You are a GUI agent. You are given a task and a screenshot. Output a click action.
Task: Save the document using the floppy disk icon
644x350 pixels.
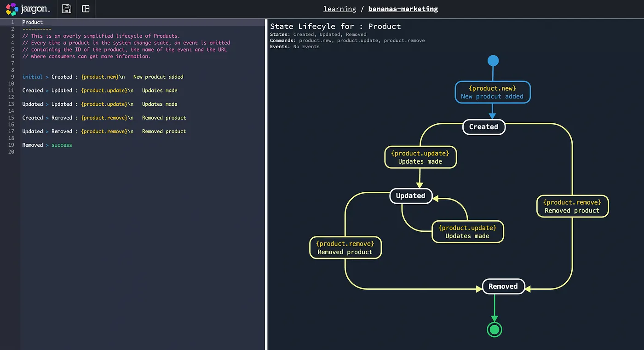pos(66,9)
